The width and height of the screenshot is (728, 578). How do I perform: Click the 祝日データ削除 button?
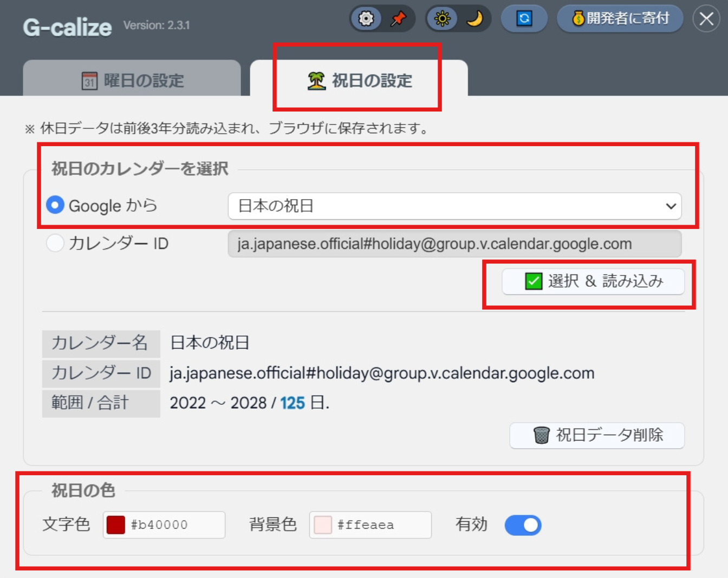(x=597, y=435)
